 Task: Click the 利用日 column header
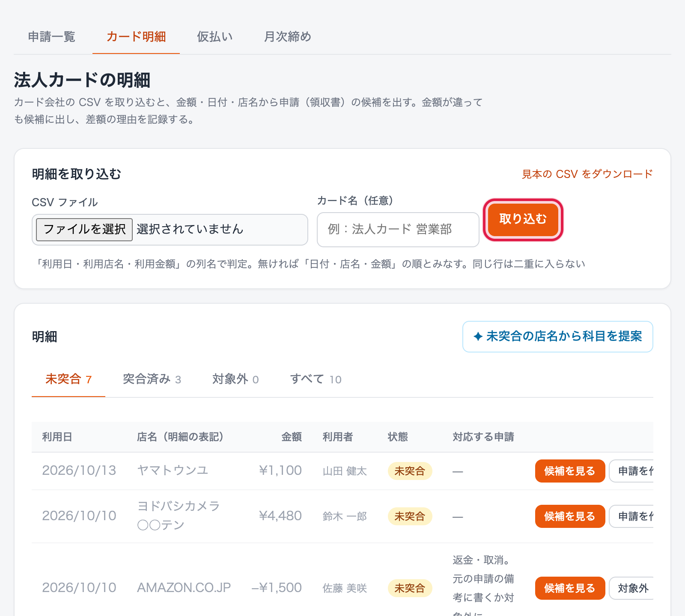coord(57,437)
